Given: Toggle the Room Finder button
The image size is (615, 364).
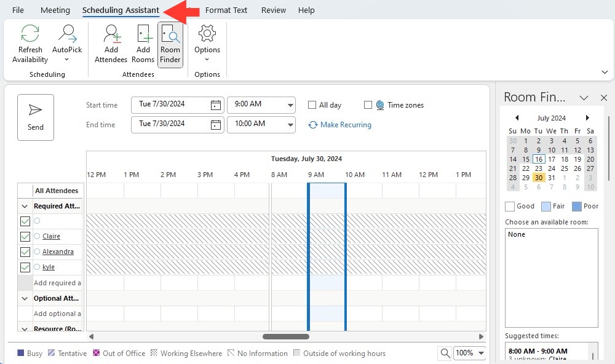Looking at the screenshot, I should 170,44.
